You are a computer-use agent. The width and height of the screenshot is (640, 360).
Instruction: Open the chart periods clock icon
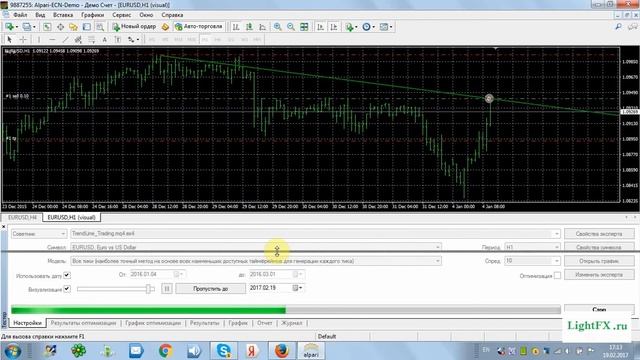(x=368, y=27)
